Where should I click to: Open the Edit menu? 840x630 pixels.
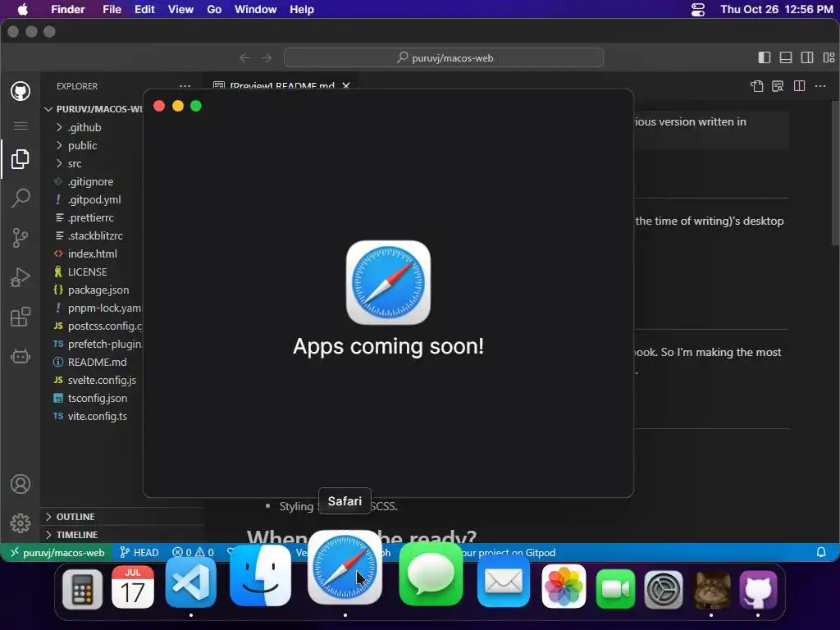pyautogui.click(x=144, y=9)
